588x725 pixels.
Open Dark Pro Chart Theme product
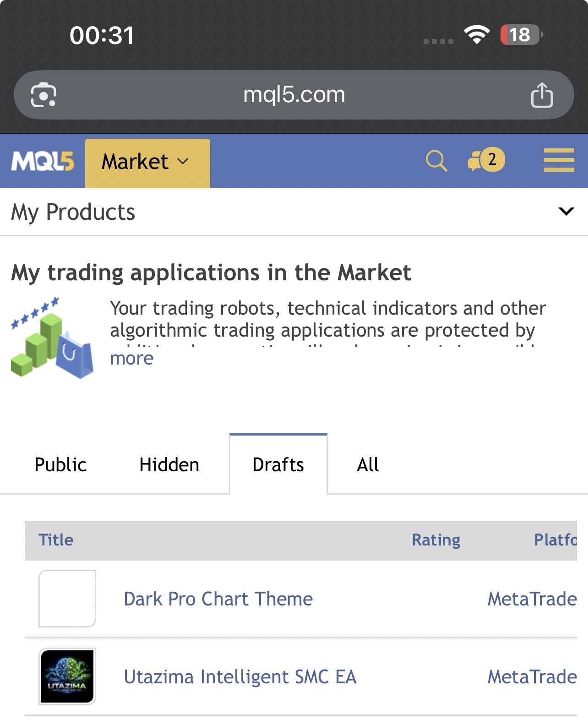(x=218, y=599)
